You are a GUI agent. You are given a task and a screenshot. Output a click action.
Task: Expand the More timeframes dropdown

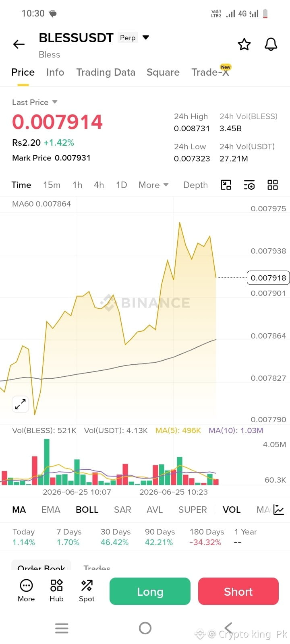pos(153,185)
